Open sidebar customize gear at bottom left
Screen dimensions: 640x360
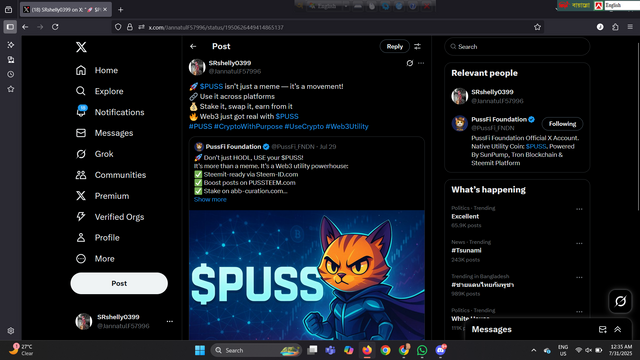11,331
